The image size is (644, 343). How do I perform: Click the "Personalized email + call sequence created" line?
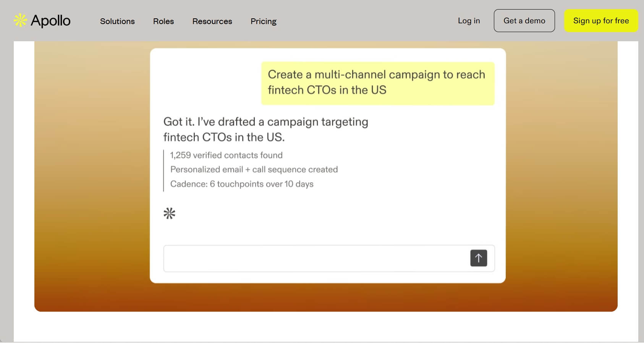tap(254, 169)
